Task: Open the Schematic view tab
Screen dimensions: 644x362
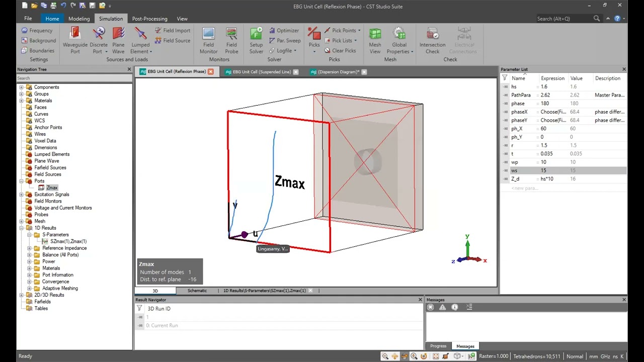Action: tap(197, 291)
